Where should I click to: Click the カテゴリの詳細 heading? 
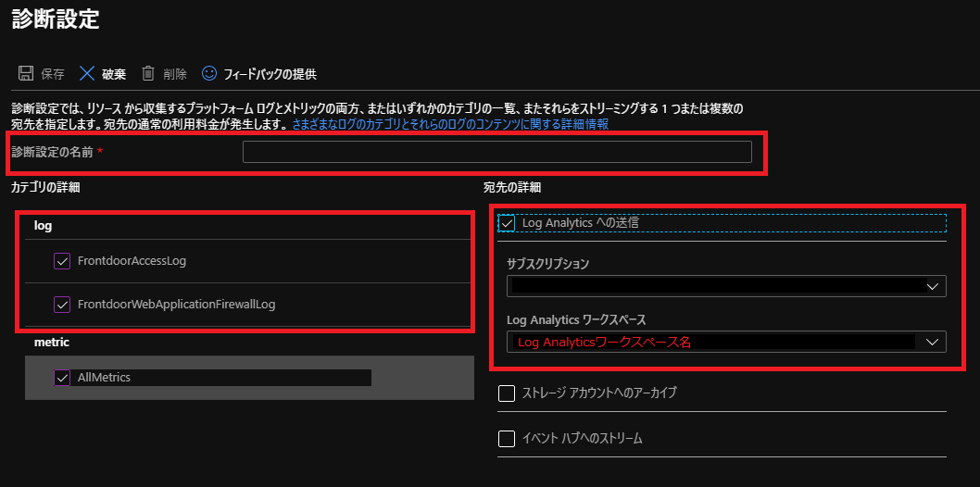pyautogui.click(x=45, y=187)
